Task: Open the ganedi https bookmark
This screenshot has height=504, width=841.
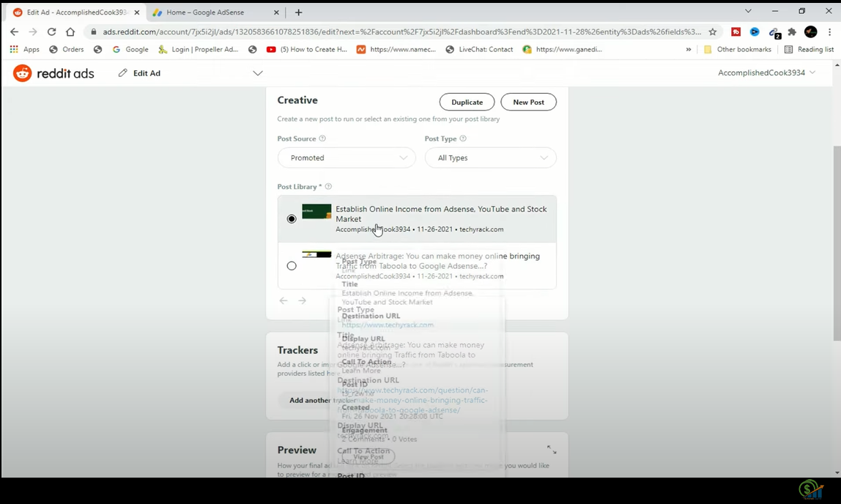Action: click(x=563, y=49)
